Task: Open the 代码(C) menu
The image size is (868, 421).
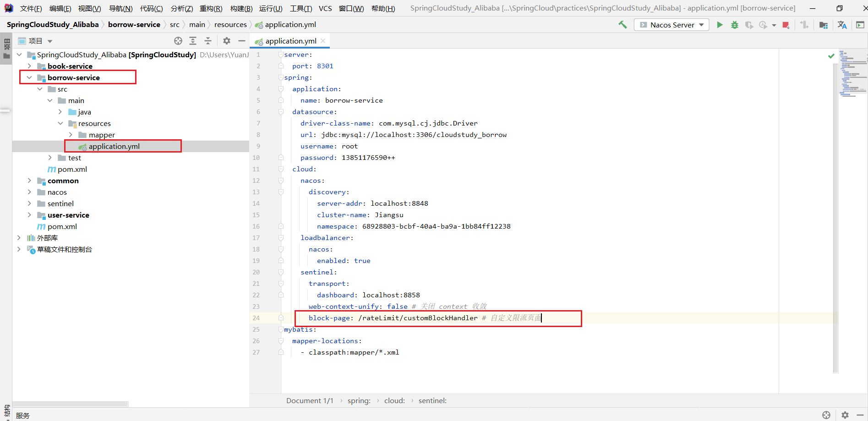Action: pyautogui.click(x=151, y=8)
